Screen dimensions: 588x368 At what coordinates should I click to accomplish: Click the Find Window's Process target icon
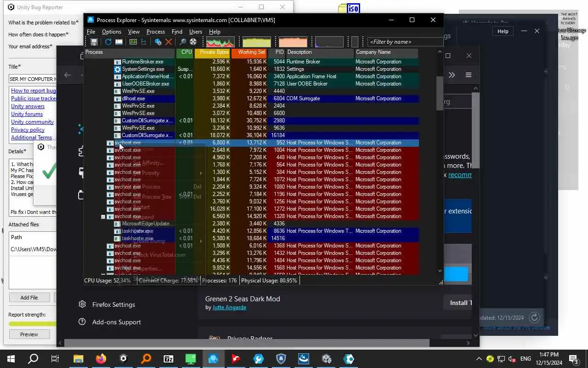point(193,42)
